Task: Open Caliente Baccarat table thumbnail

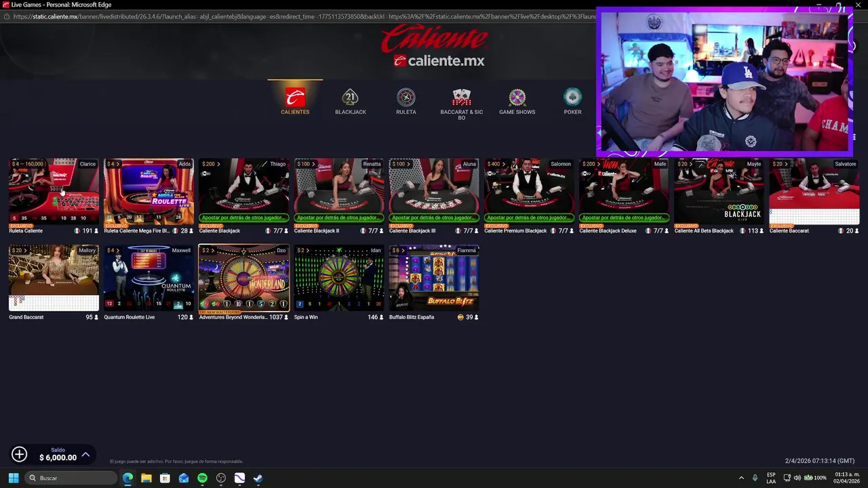Action: point(813,192)
